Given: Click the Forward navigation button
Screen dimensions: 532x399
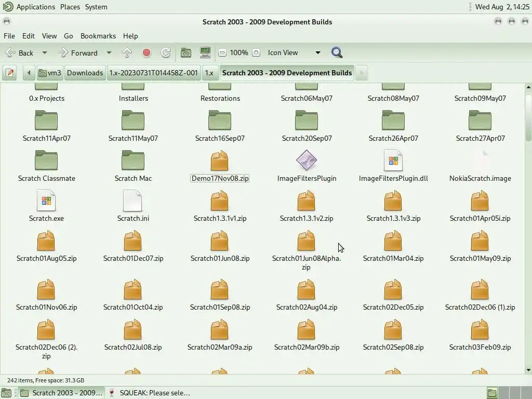Looking at the screenshot, I should tap(78, 52).
